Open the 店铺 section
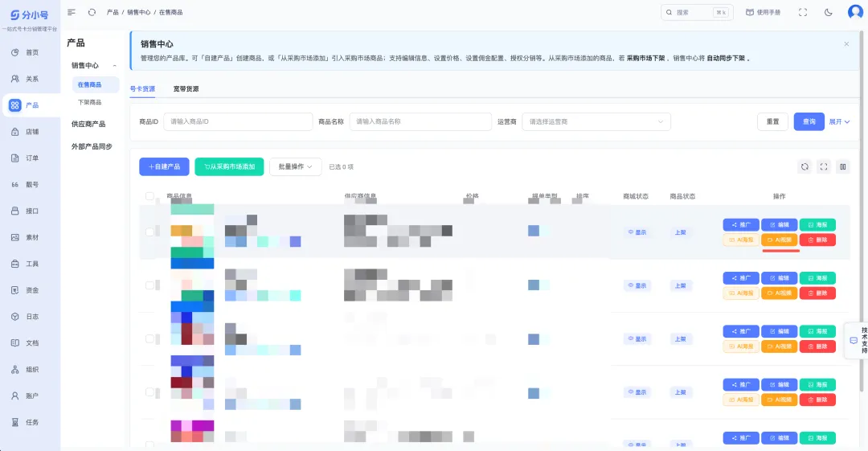The width and height of the screenshot is (868, 451). click(31, 132)
